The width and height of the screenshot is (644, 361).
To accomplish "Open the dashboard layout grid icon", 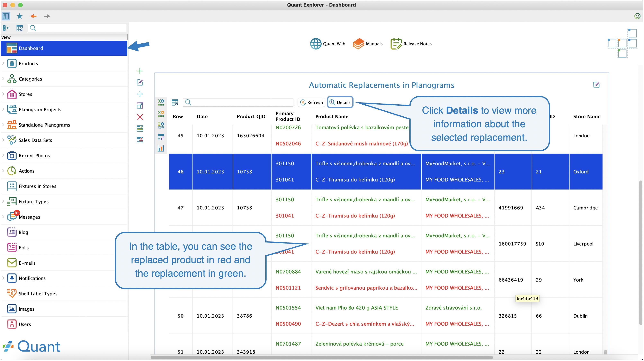I will point(622,43).
